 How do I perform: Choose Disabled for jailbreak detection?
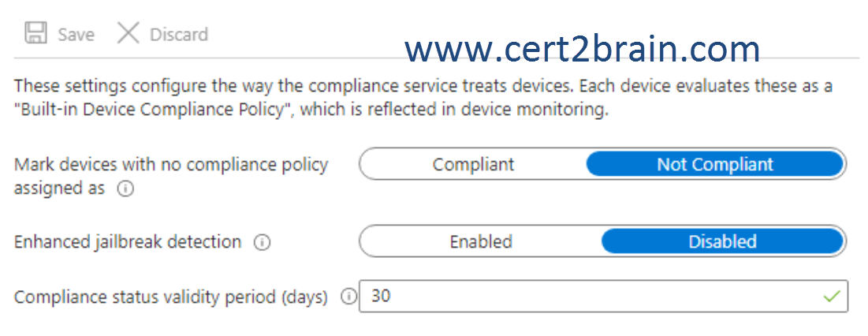[x=722, y=242]
